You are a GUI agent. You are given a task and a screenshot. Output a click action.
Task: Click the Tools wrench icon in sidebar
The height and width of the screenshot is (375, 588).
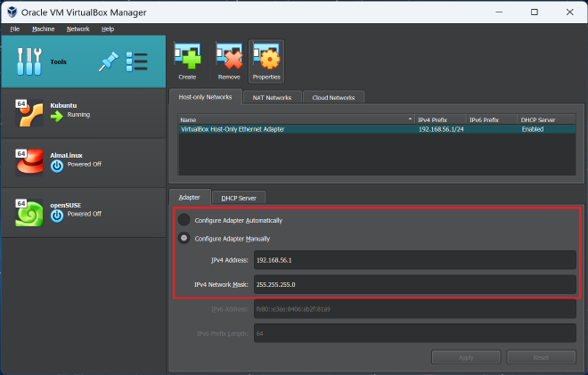pos(29,61)
